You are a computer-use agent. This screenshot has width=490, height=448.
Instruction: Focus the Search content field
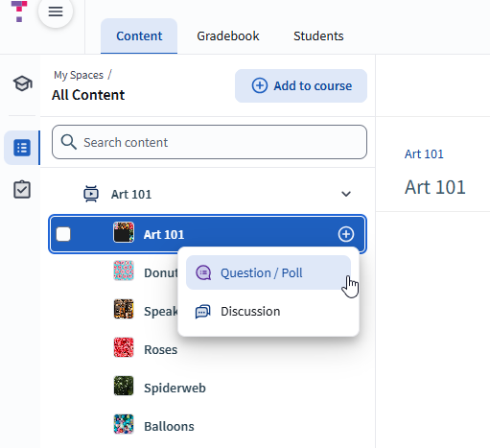click(209, 142)
